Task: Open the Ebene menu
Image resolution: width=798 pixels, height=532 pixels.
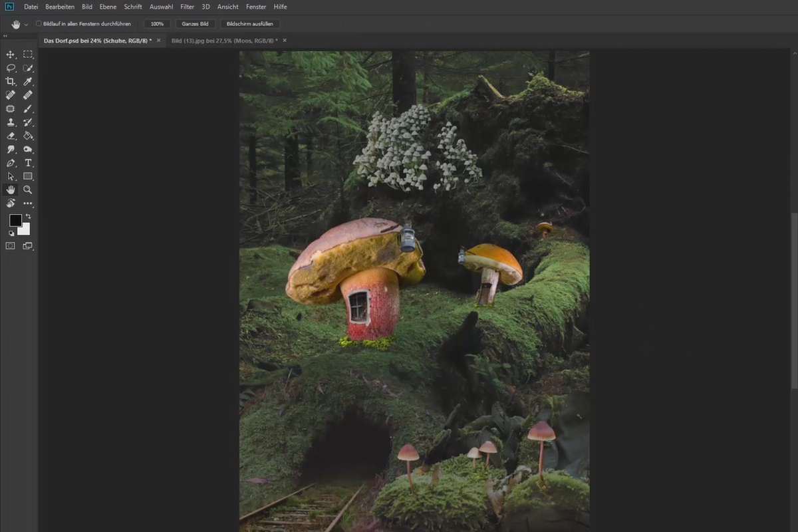Action: (x=108, y=7)
